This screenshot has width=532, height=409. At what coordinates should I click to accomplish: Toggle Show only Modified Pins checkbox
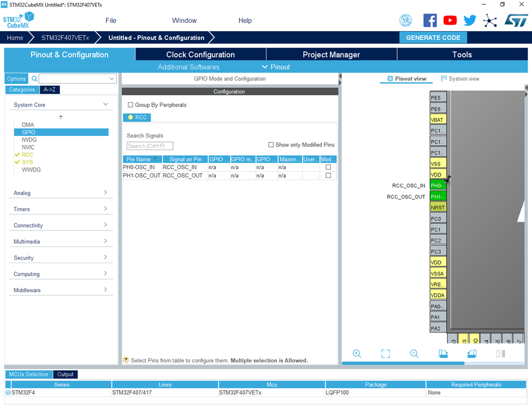[271, 145]
